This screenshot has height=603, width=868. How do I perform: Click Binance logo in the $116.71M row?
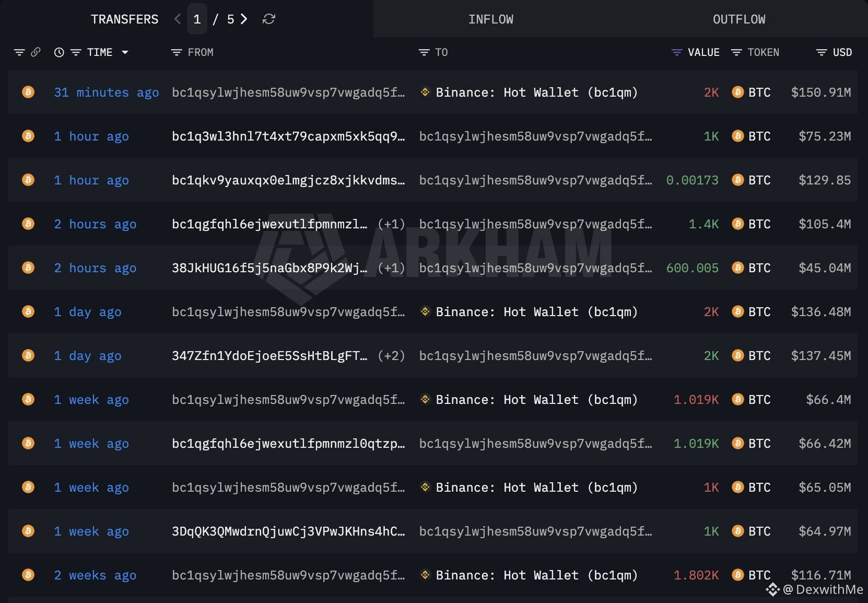coord(425,575)
